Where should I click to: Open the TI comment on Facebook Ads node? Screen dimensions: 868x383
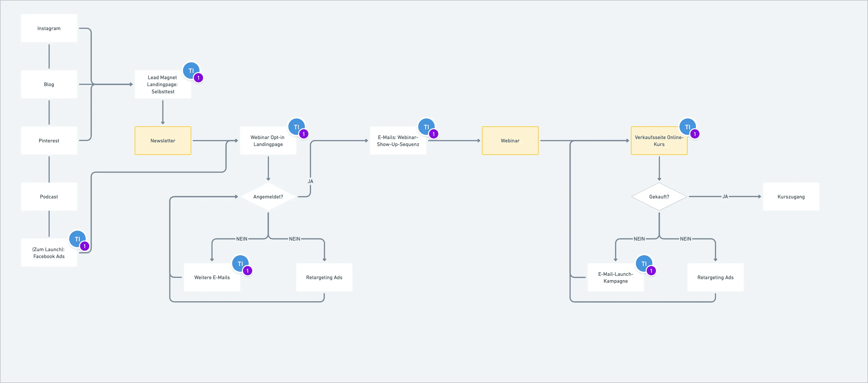(77, 239)
